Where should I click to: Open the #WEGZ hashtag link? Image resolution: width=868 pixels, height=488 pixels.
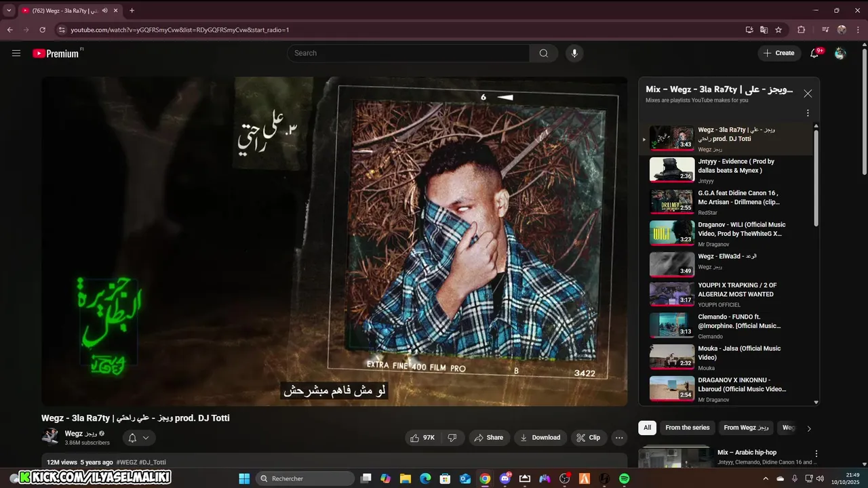[127, 462]
